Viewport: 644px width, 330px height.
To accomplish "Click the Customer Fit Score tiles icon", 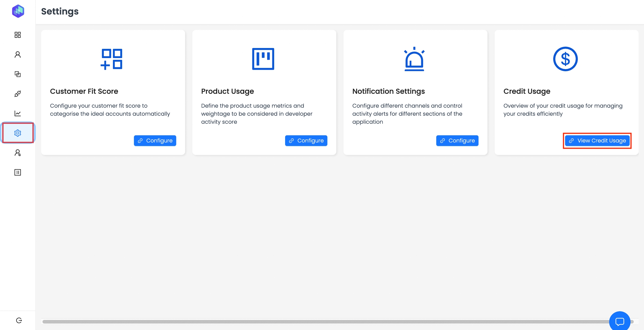I will pyautogui.click(x=112, y=59).
